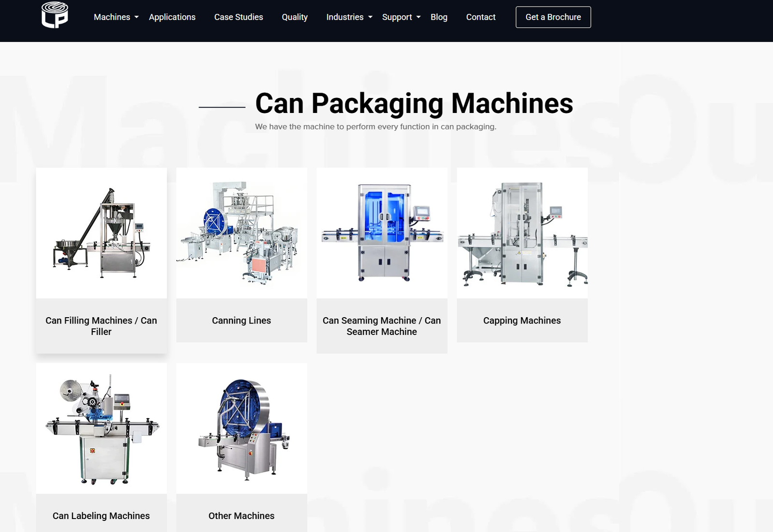Expand the Support dropdown caret
Screen dimensions: 773x532
pyautogui.click(x=418, y=17)
